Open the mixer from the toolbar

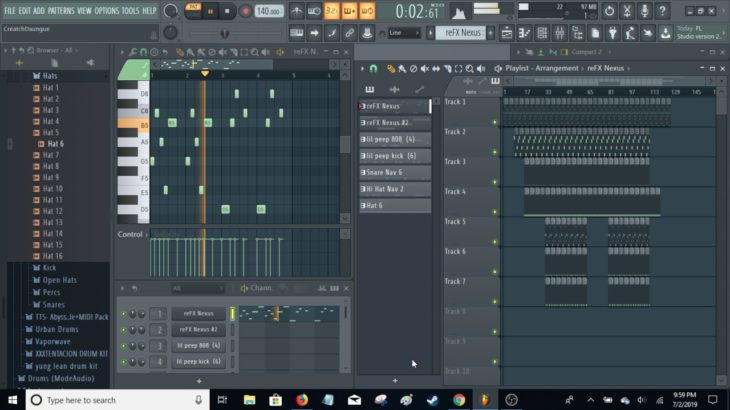pos(560,33)
